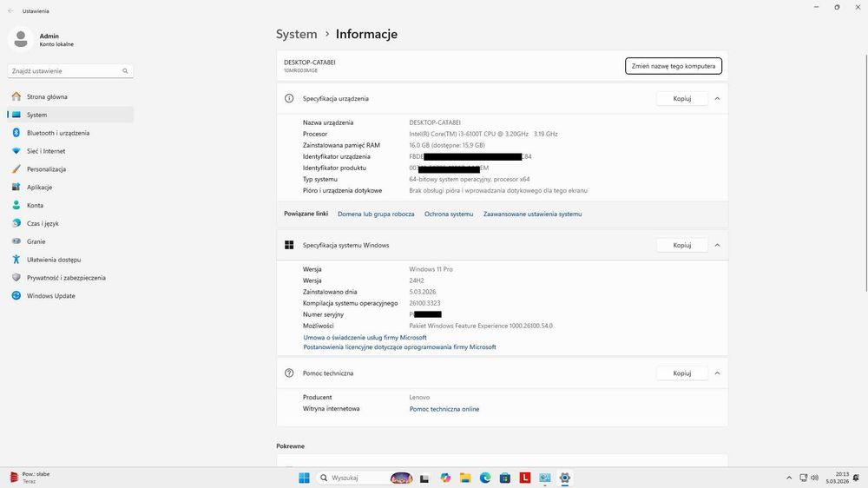Click the Znajdź ustawienie search field
868x488 pixels.
coord(70,71)
